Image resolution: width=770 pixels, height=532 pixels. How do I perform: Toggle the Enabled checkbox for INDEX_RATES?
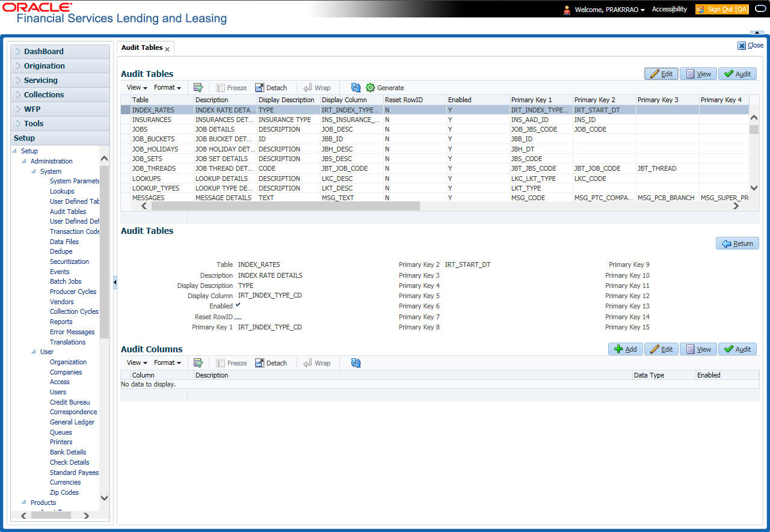238,305
